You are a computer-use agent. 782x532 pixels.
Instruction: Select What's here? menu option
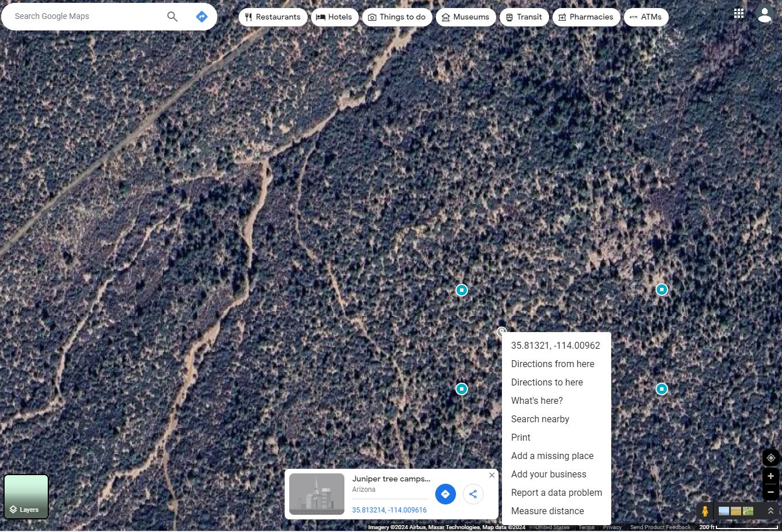click(536, 400)
